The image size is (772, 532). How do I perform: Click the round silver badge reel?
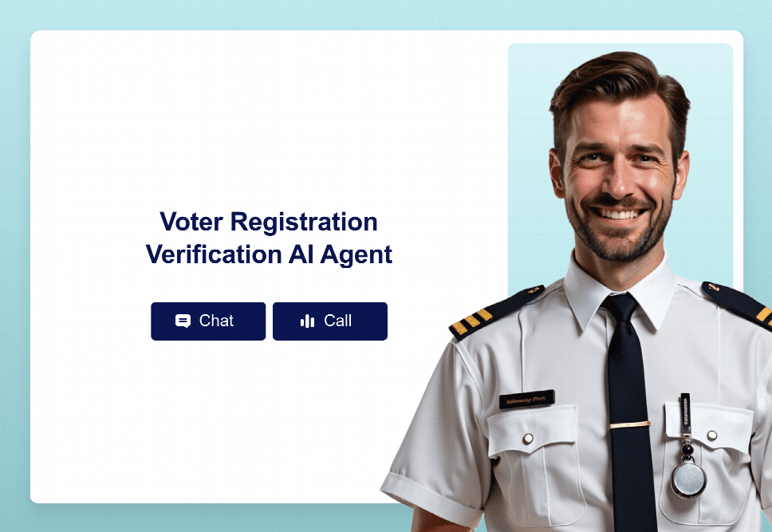(x=689, y=479)
